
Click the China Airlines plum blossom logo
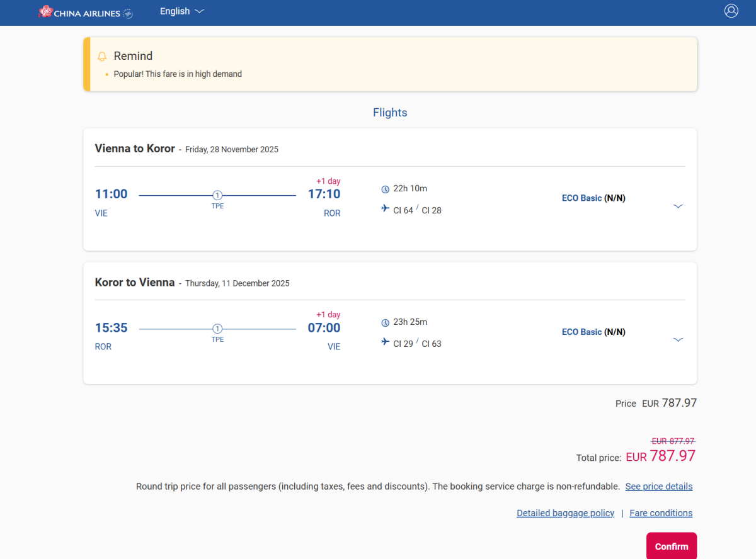click(45, 11)
